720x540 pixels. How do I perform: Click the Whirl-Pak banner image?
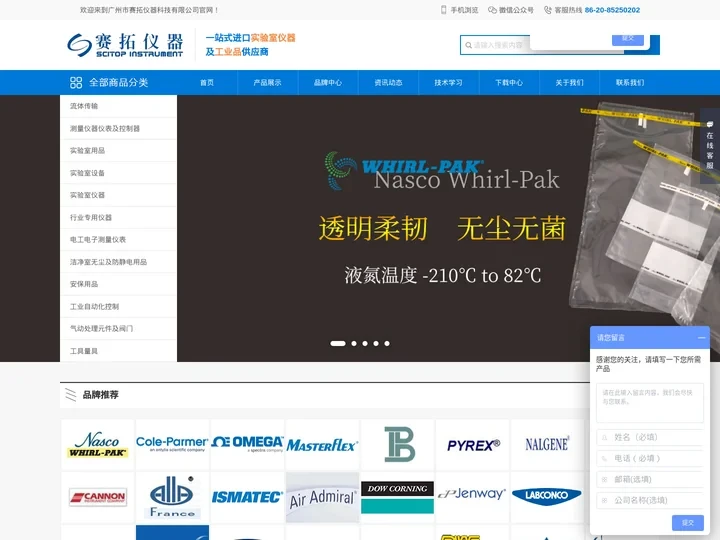(x=448, y=228)
